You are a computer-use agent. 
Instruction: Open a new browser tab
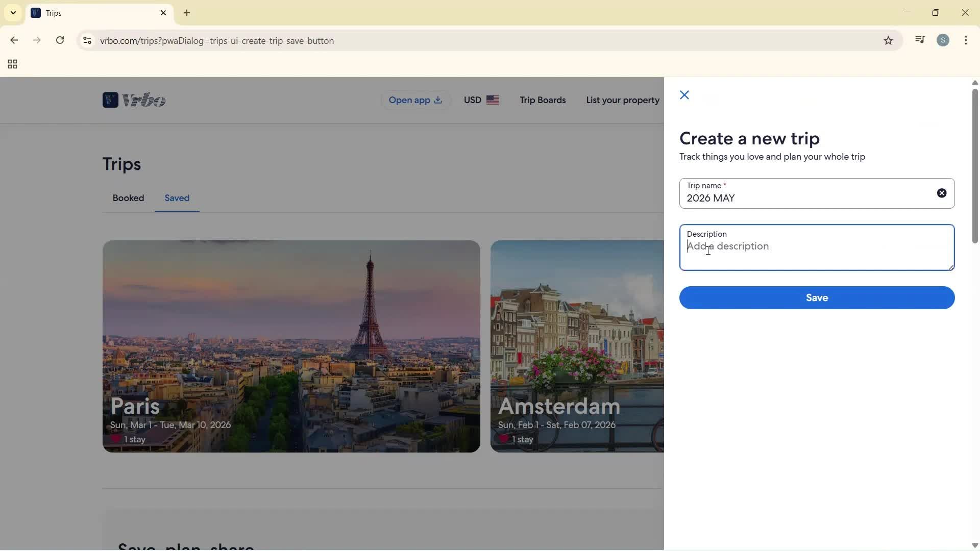coord(187,13)
